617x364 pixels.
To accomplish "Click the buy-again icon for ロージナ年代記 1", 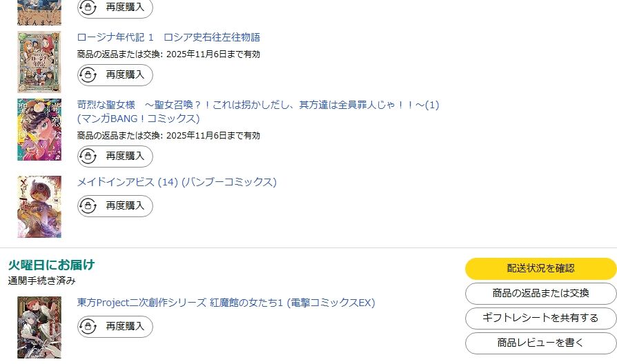I will [x=89, y=74].
